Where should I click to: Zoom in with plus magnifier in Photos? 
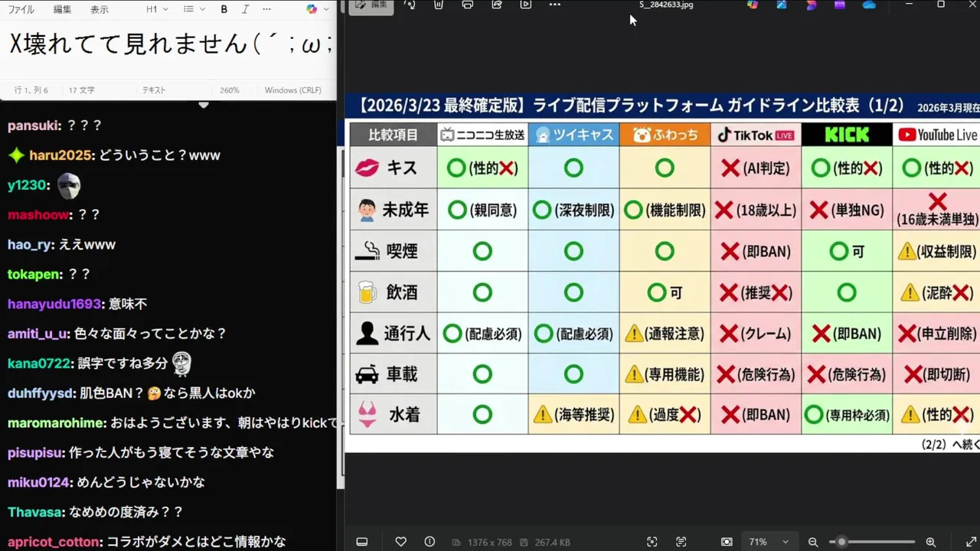(x=931, y=542)
